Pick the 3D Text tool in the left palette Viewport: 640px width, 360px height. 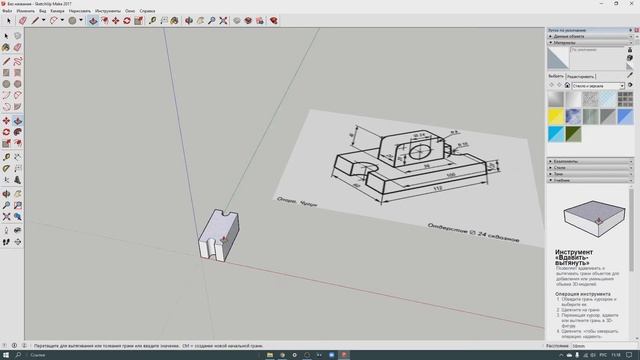[x=18, y=180]
